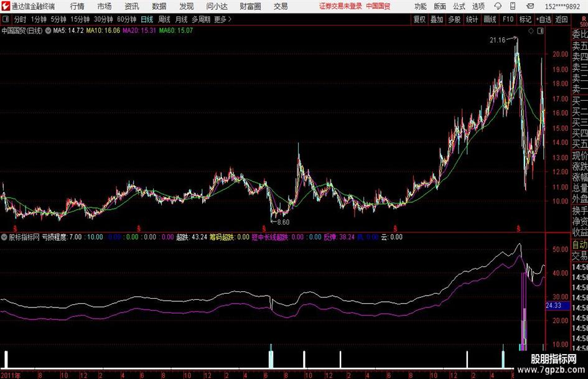588x379 pixels.
Task: Open the 选项 menu
Action: [x=478, y=6]
